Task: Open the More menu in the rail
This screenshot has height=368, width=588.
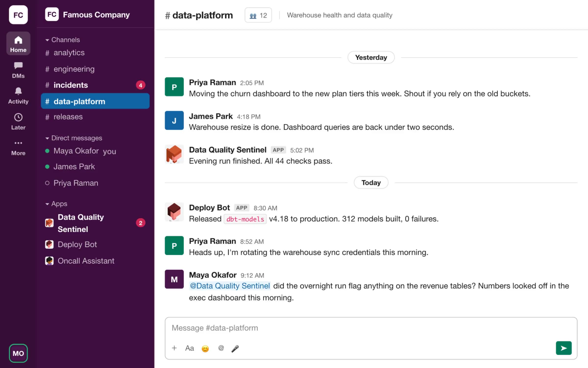Action: pyautogui.click(x=18, y=148)
